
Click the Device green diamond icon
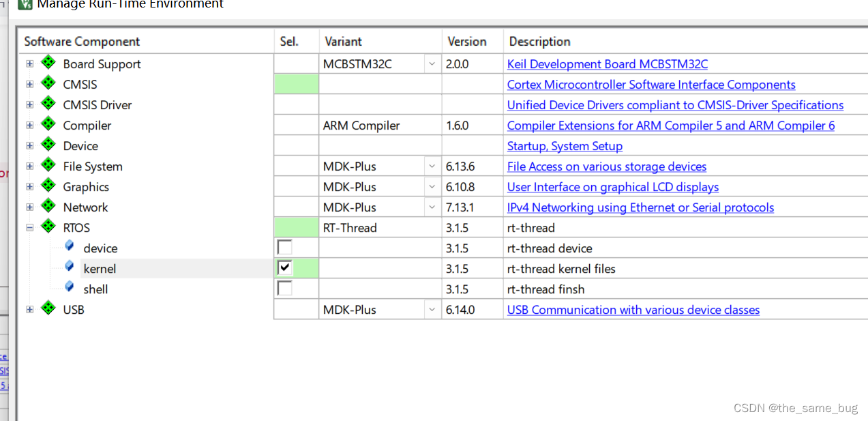tap(48, 145)
